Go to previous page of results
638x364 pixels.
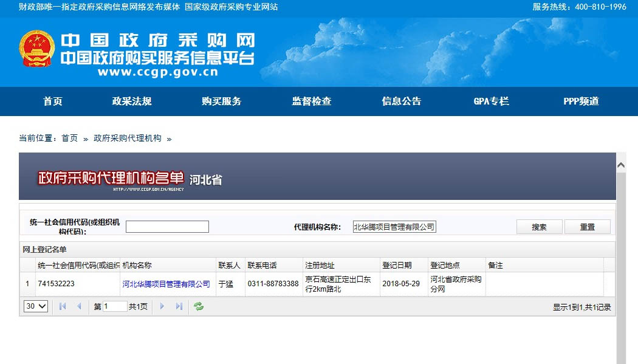click(80, 306)
